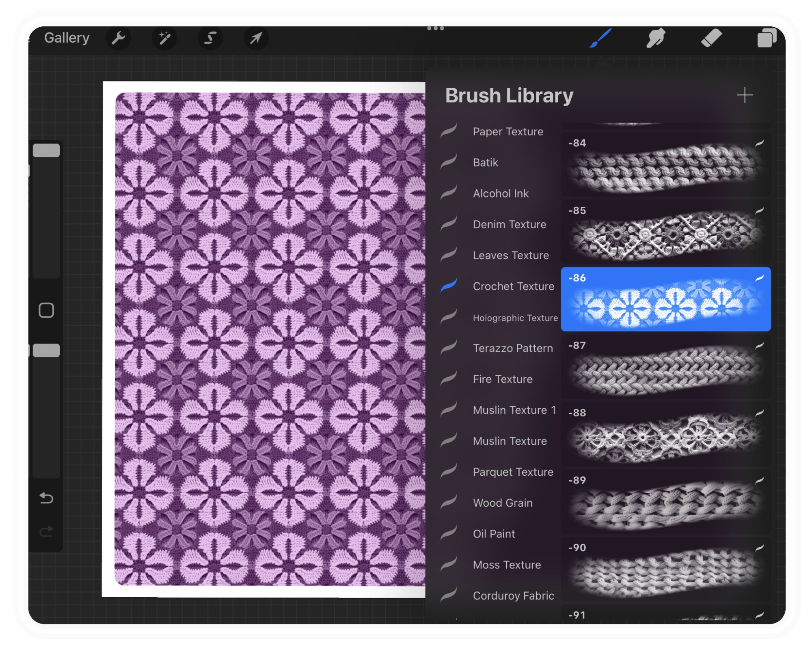Open the Selection tool
This screenshot has width=812, height=650.
pos(210,38)
